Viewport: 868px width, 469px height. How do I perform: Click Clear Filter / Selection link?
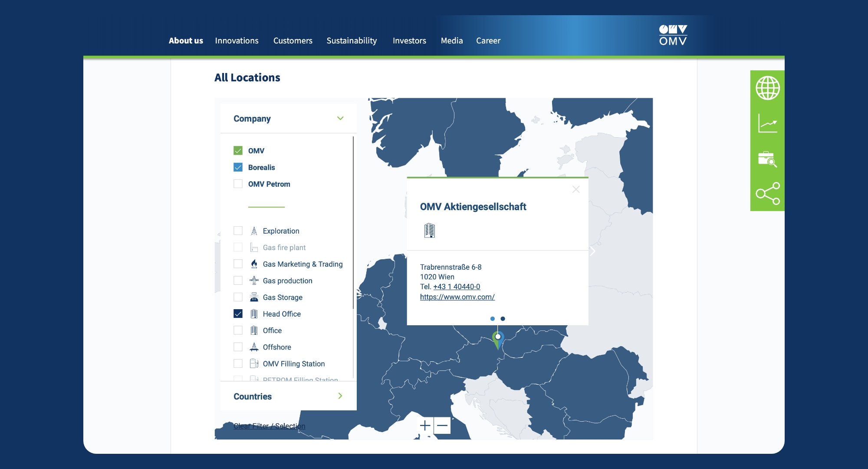pyautogui.click(x=269, y=426)
